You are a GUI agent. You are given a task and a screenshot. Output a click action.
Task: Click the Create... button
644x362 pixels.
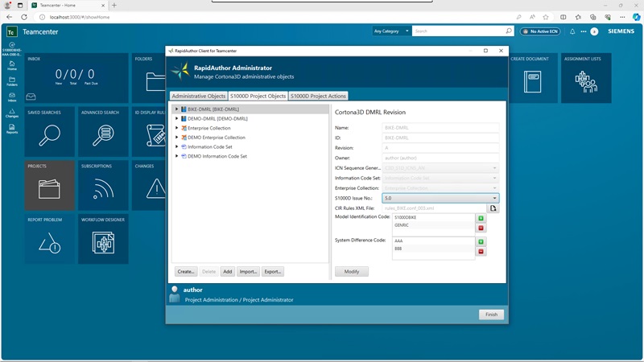coord(186,272)
